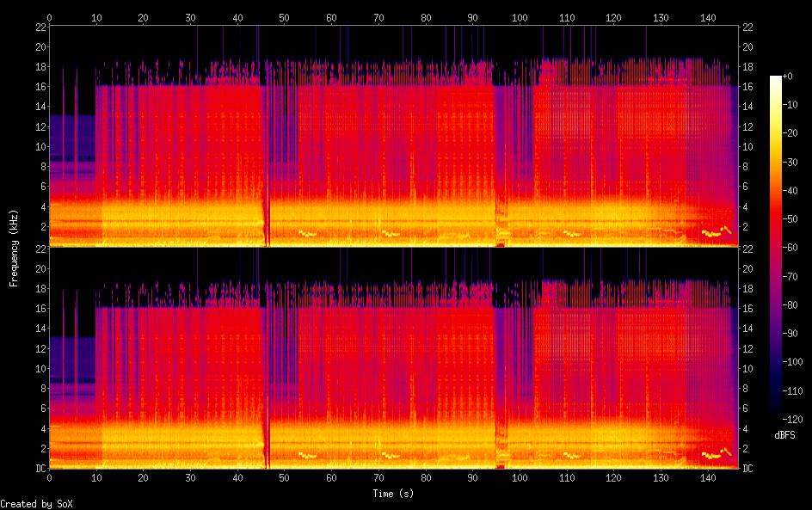Viewport: 812px width, 510px height.
Task: Click the white top of the dBFS color bar
Action: click(x=776, y=79)
